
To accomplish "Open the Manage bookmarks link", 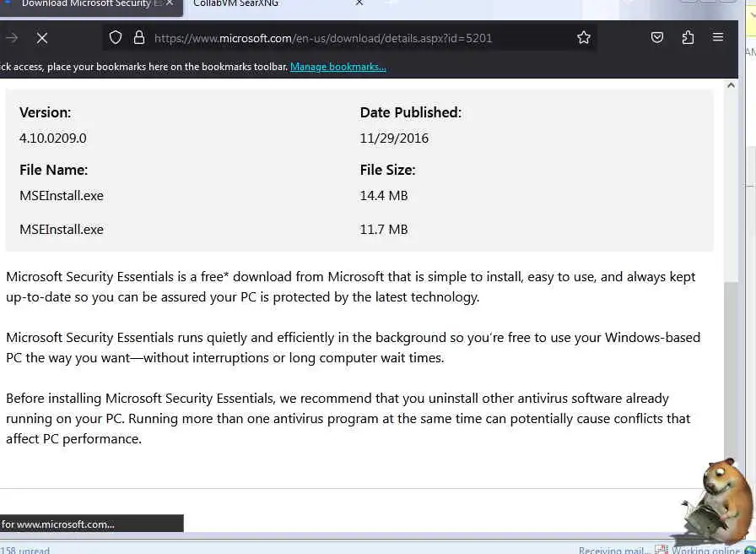I will pos(338,67).
